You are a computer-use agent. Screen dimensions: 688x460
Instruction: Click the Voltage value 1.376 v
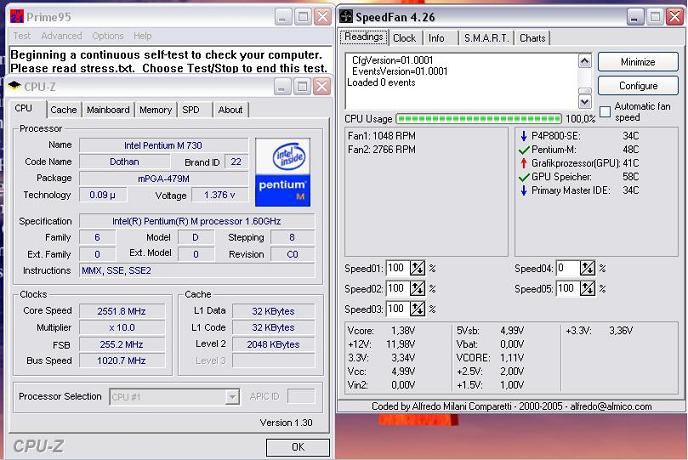tap(219, 195)
